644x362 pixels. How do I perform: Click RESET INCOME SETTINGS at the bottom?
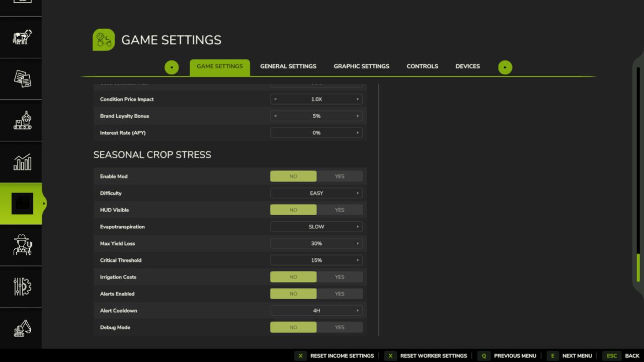[342, 355]
